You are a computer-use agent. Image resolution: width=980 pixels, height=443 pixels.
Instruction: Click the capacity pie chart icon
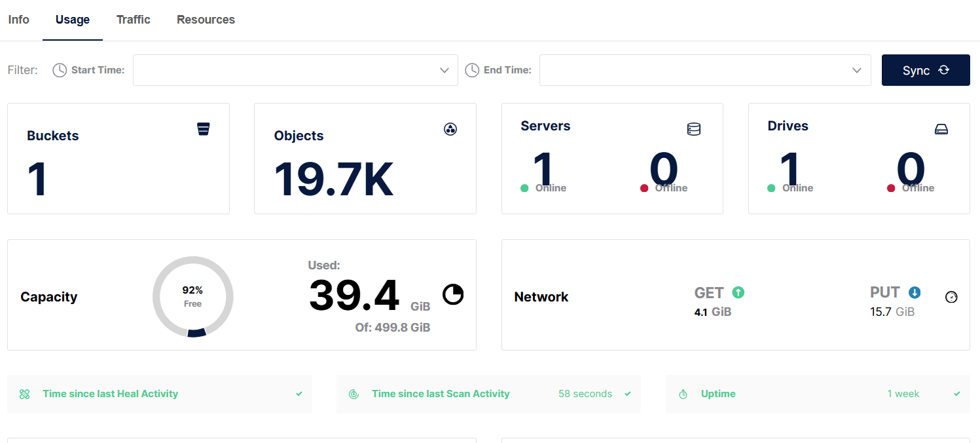click(x=453, y=295)
